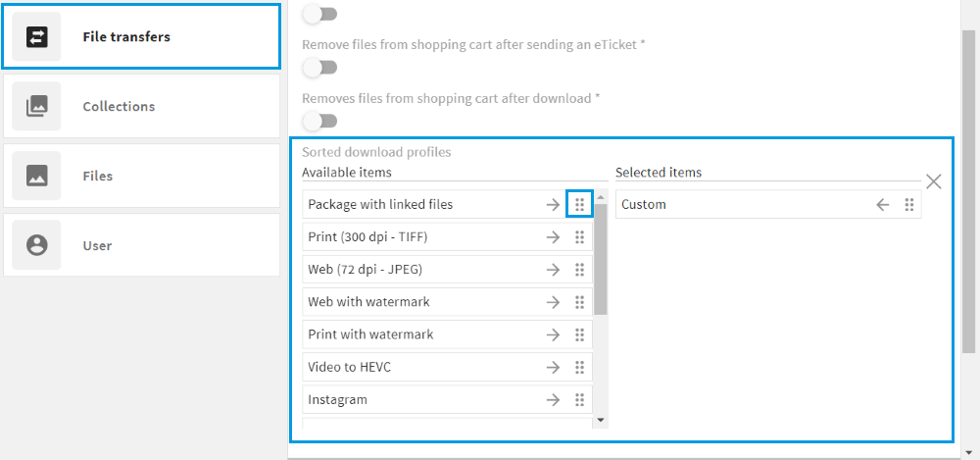Viewport: 980px width, 460px height.
Task: Click drag handle of Web with watermark
Action: (579, 302)
